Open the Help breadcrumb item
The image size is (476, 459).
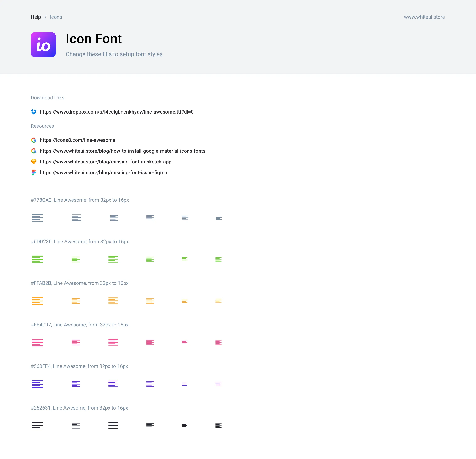[x=36, y=17]
